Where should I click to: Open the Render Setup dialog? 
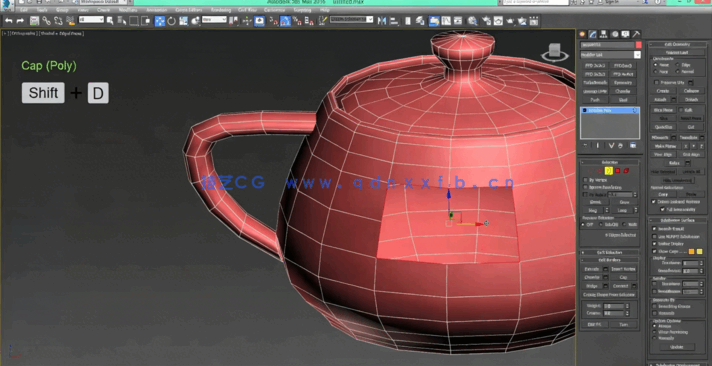click(x=487, y=21)
